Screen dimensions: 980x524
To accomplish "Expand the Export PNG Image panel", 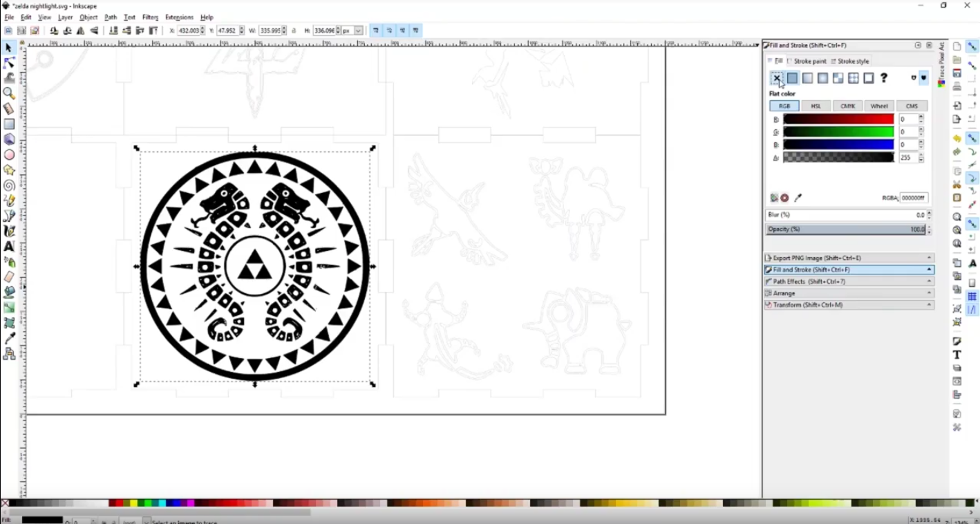I will 849,258.
